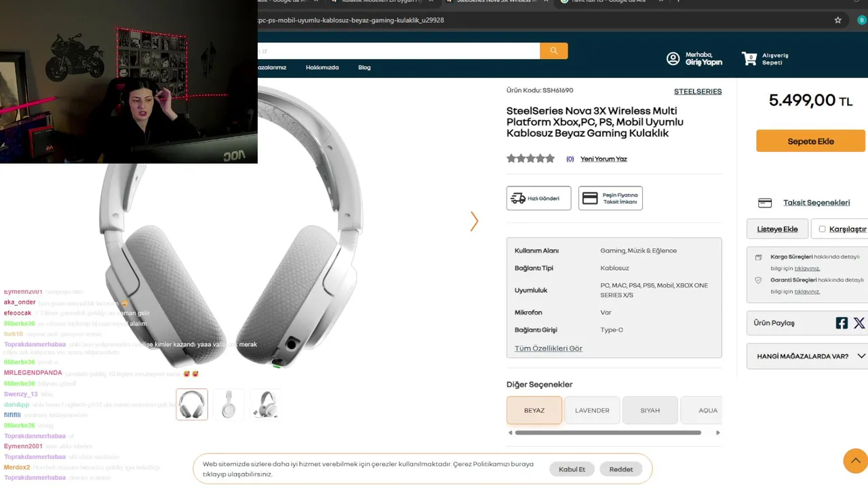Screen dimensions: 868x488
Task: Accept cookies with Kabul Et
Action: coord(572,469)
